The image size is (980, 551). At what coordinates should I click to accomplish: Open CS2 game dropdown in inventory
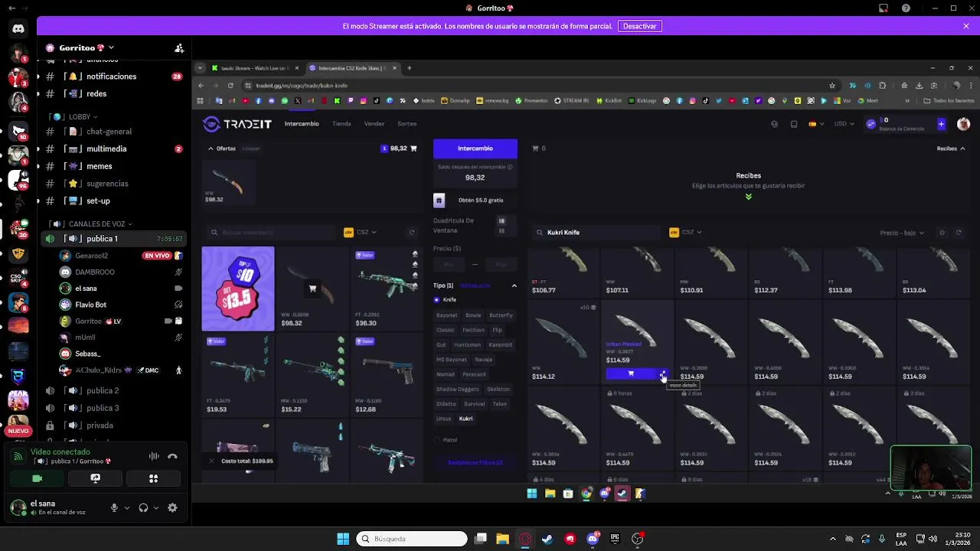(361, 232)
